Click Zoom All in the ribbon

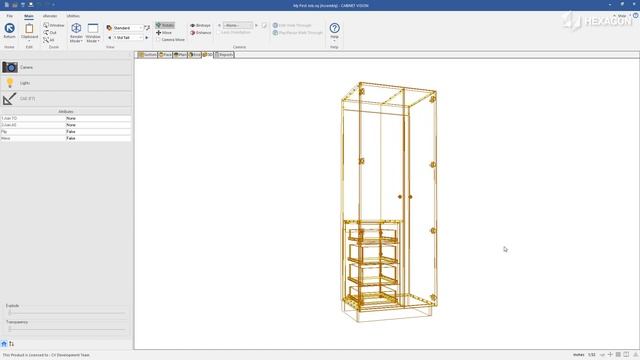click(x=49, y=40)
